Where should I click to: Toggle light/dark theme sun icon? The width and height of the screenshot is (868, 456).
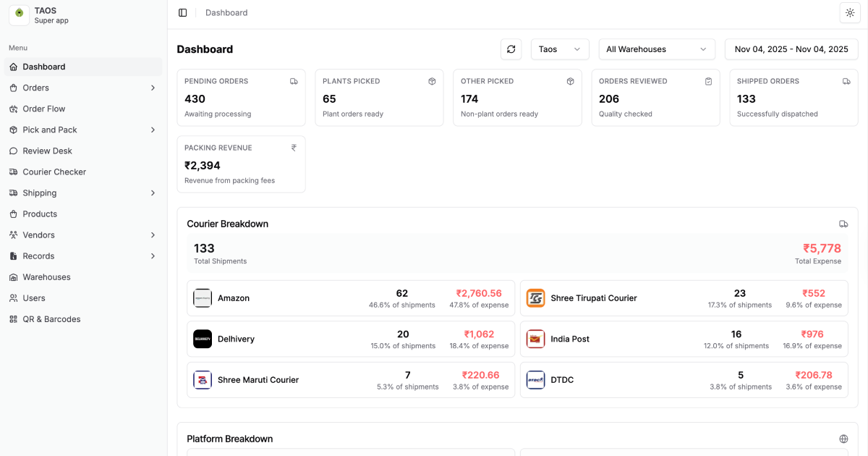point(850,13)
